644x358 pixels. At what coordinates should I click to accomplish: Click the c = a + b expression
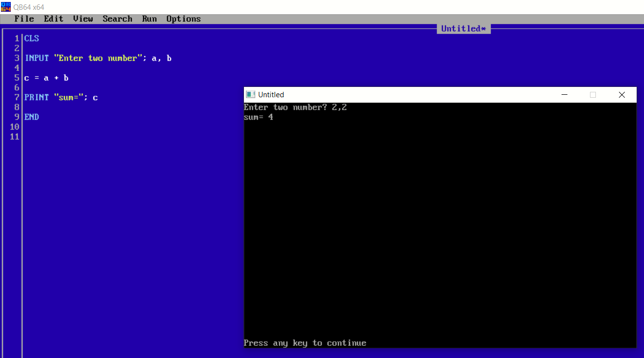(46, 78)
